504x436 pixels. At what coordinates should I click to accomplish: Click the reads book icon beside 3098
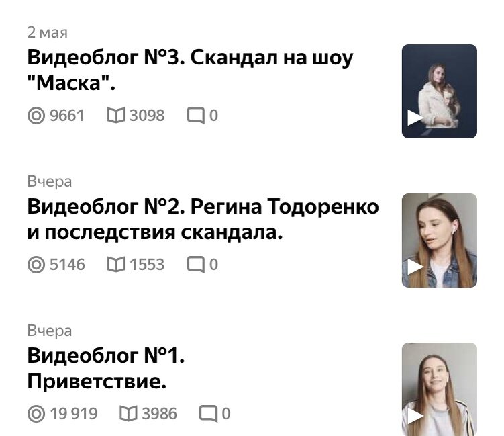(x=115, y=116)
